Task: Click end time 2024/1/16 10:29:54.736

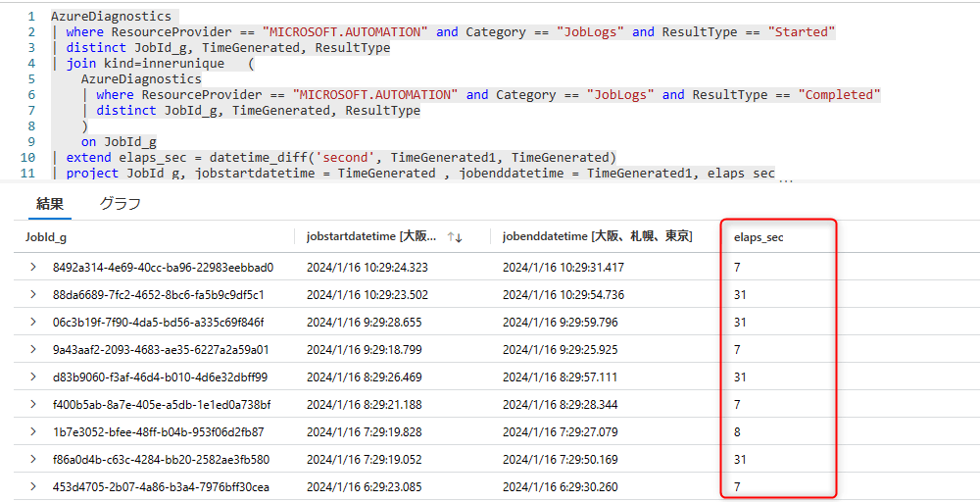Action: 563,295
